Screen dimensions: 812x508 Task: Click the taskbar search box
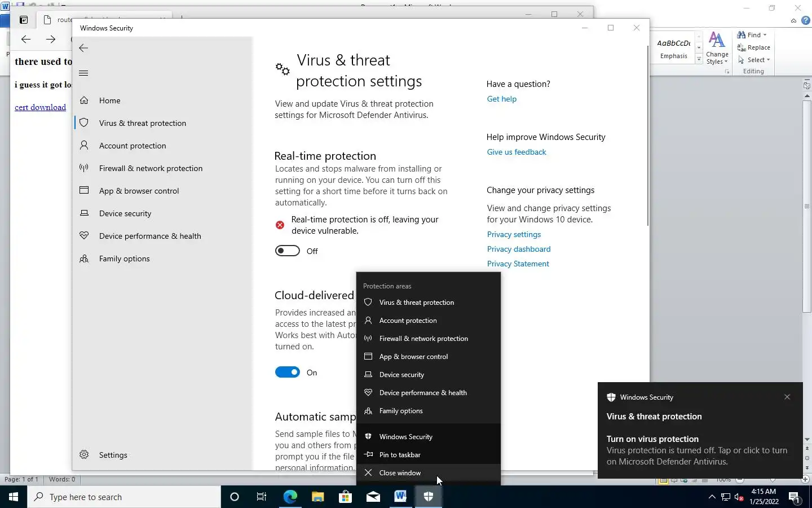[x=124, y=497]
